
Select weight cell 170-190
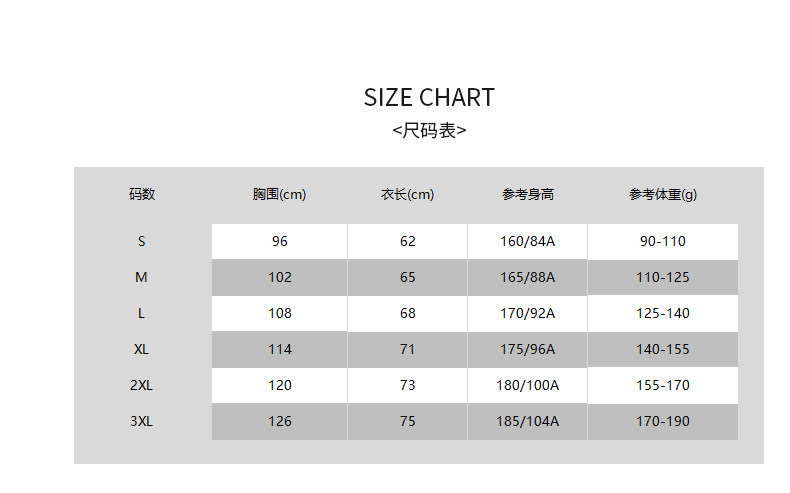662,421
